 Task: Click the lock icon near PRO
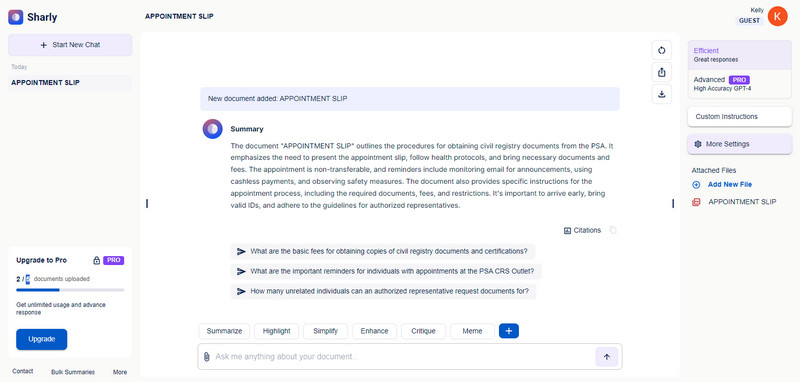[96, 260]
